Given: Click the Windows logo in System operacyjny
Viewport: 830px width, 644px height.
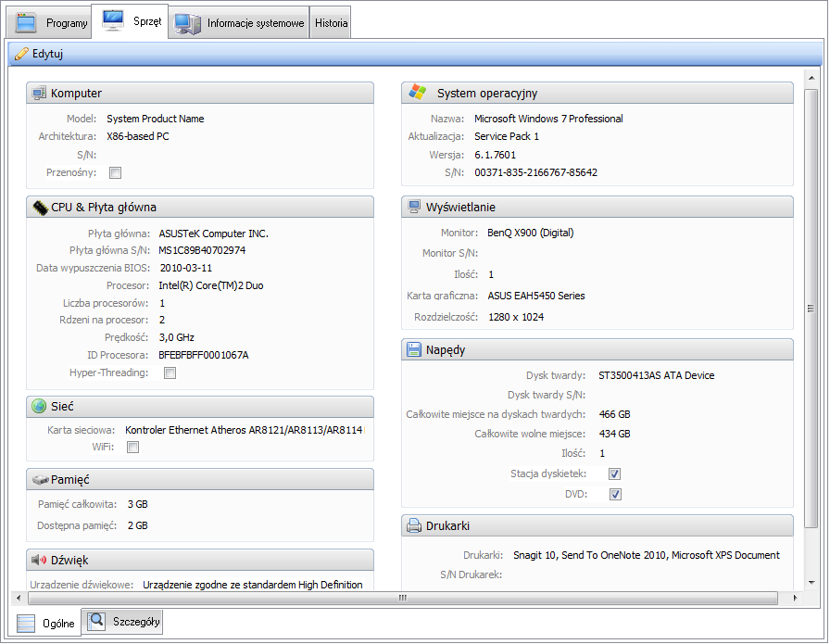Looking at the screenshot, I should click(x=418, y=92).
